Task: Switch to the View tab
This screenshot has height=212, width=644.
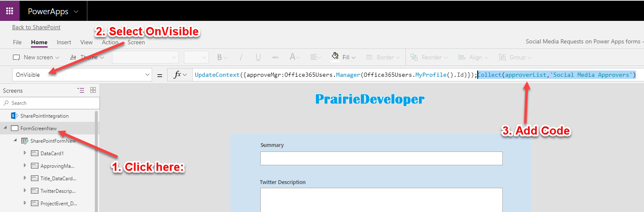Action: click(x=87, y=42)
